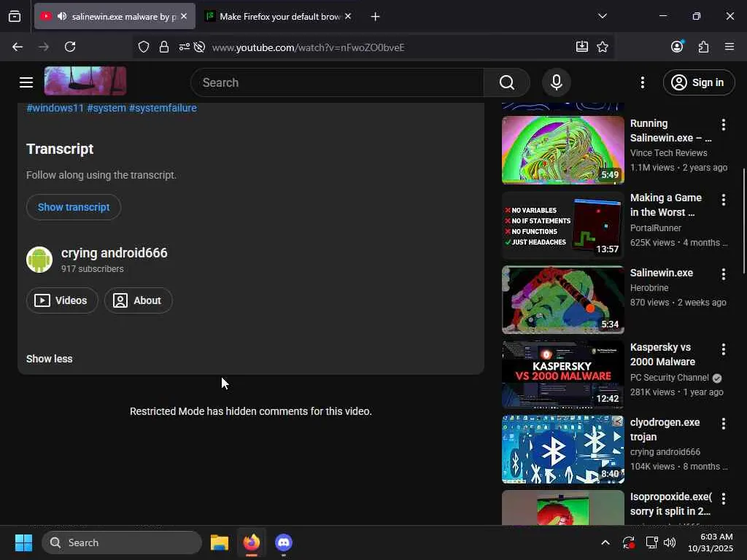Open the site permissions icon in the address bar
Image resolution: width=747 pixels, height=560 pixels.
click(184, 47)
